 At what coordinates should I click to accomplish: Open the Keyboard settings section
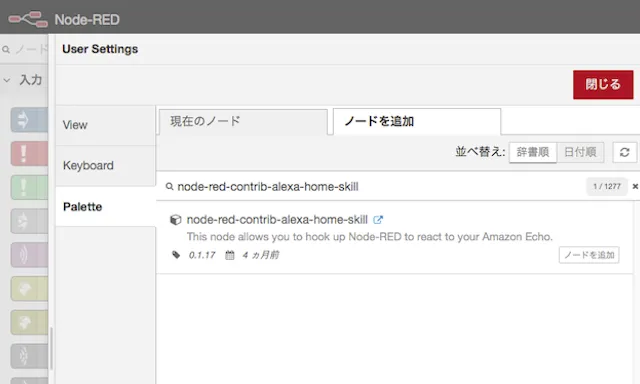click(106, 166)
